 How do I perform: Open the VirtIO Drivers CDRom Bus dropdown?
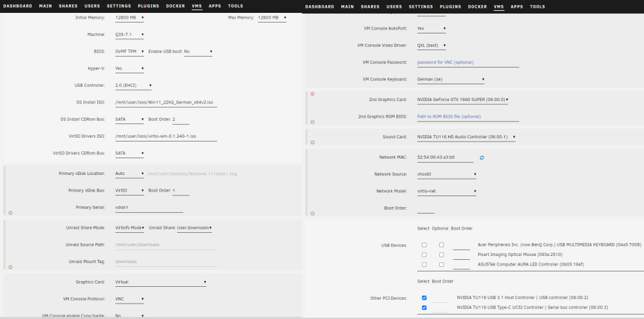(x=129, y=153)
